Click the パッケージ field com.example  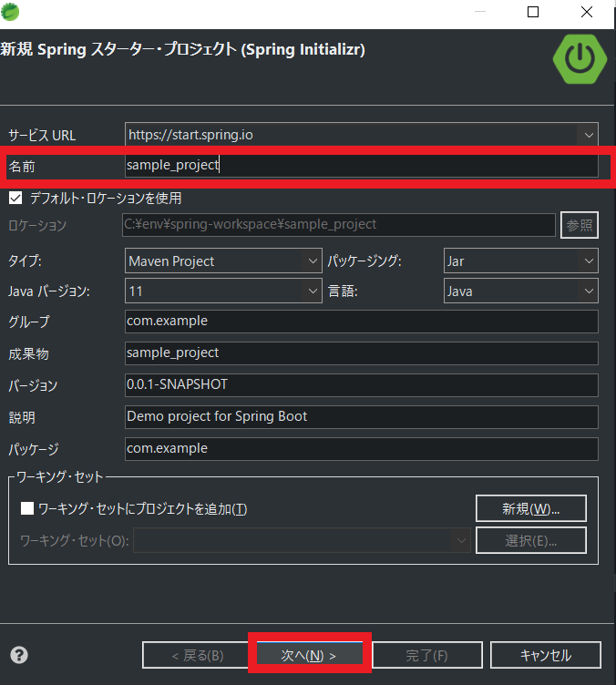point(361,449)
